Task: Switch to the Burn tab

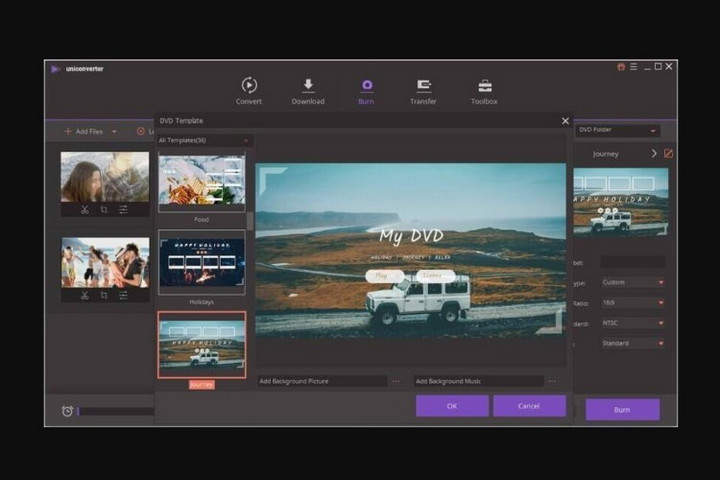Action: click(366, 91)
